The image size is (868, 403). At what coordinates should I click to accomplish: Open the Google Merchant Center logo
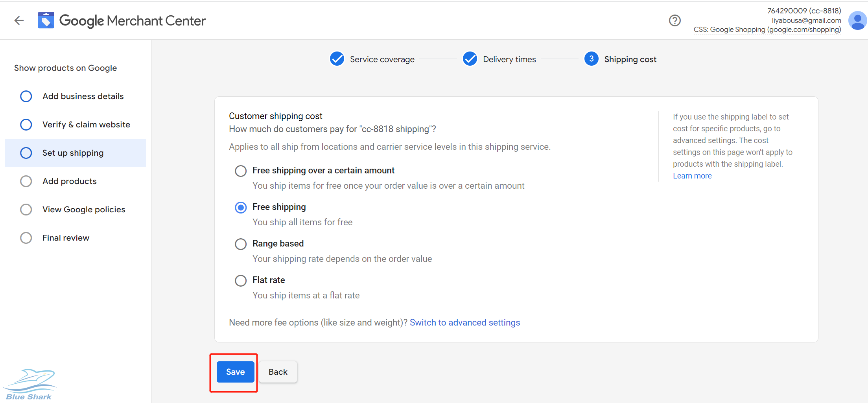122,20
